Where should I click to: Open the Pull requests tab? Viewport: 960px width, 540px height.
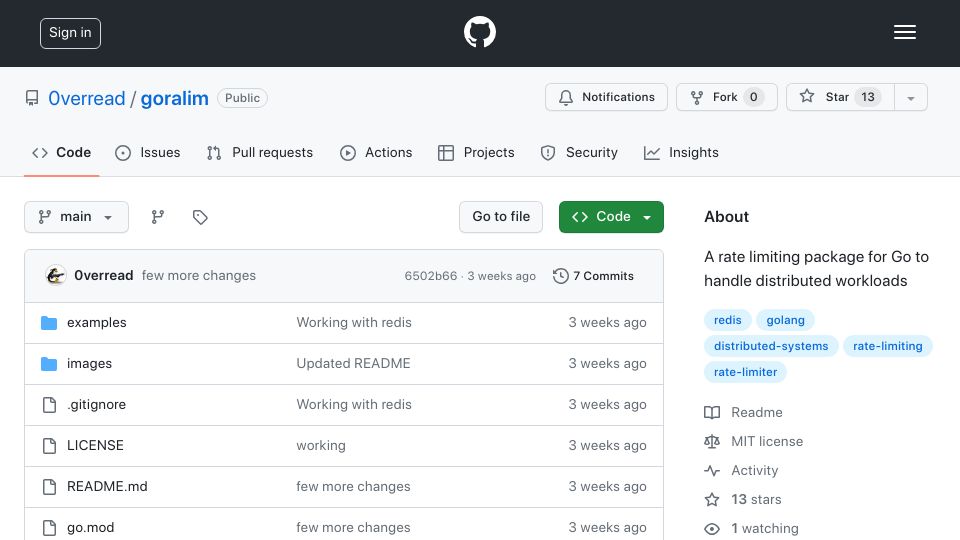[260, 152]
